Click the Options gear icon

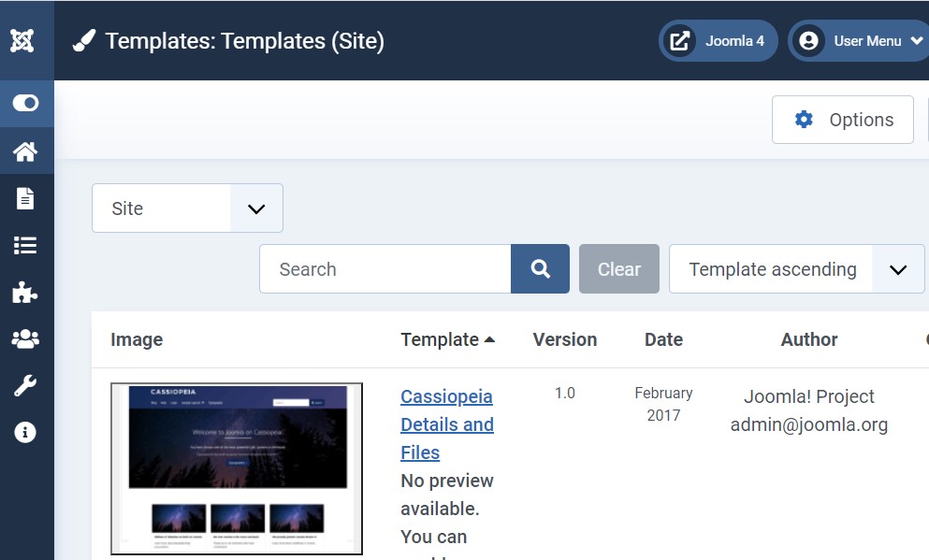[804, 120]
